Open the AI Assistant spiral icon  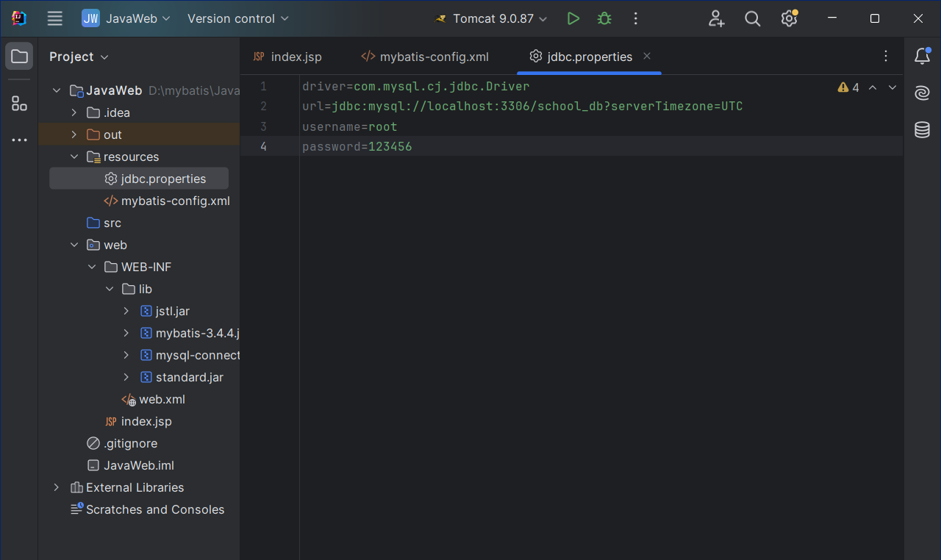[922, 93]
